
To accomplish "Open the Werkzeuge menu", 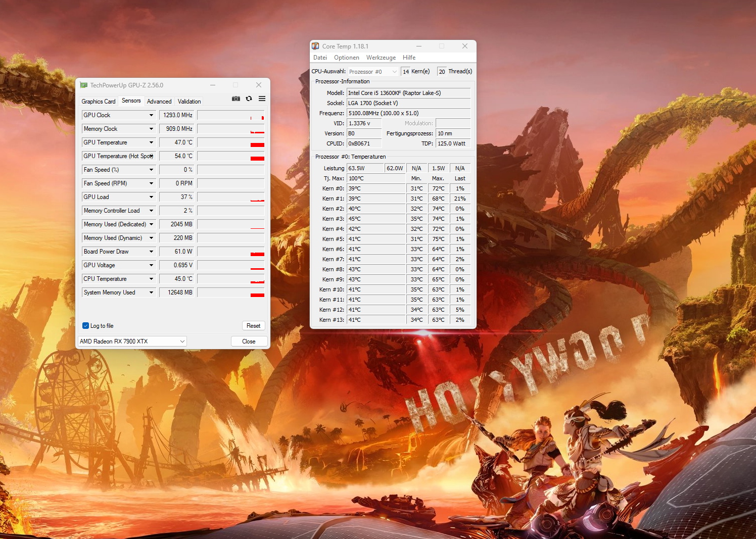I will [x=381, y=58].
